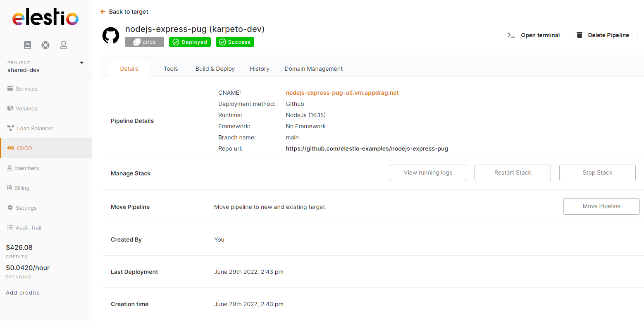The width and height of the screenshot is (644, 321).
Task: Open the user account profile icon
Action: point(64,45)
